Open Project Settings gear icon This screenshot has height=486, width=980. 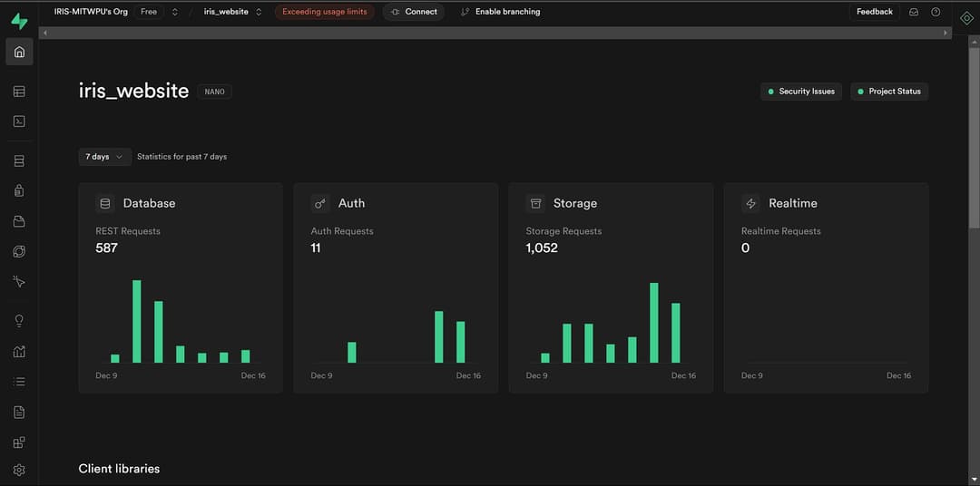19,470
